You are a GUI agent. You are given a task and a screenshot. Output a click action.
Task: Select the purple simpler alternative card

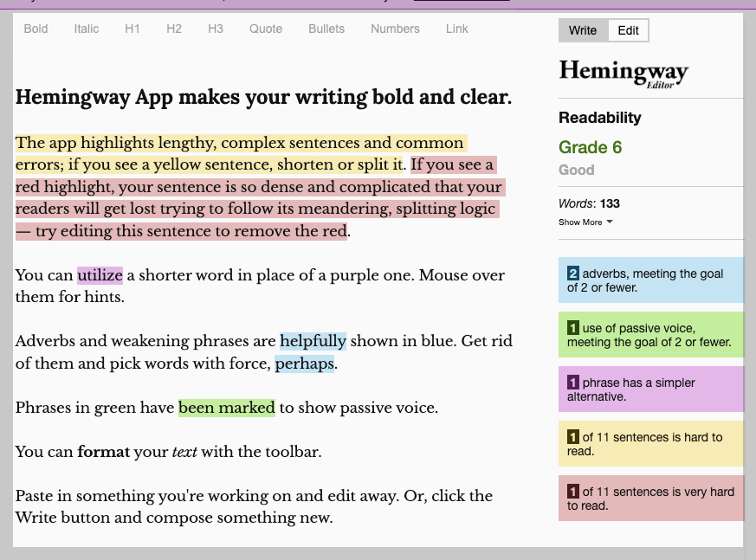coord(651,389)
